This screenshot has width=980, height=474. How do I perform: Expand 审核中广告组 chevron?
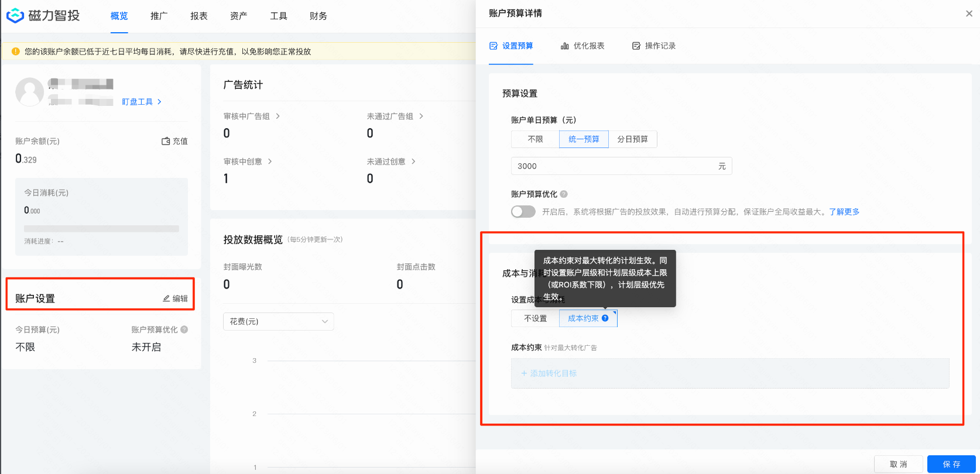coord(277,116)
